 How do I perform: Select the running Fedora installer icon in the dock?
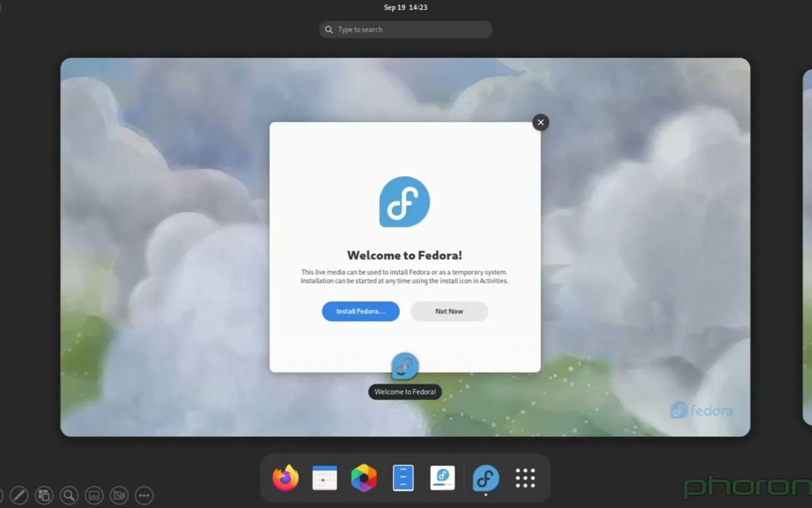(485, 478)
